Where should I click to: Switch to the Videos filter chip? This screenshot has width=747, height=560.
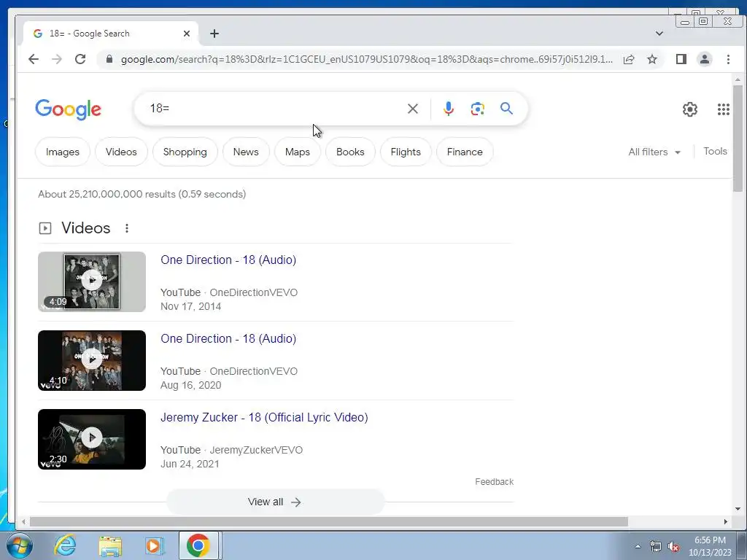[x=121, y=152]
